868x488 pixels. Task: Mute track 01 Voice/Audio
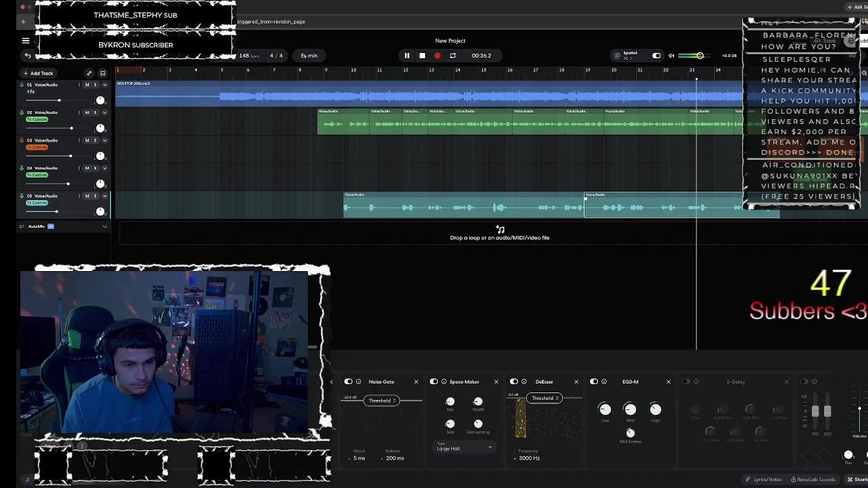tap(87, 85)
